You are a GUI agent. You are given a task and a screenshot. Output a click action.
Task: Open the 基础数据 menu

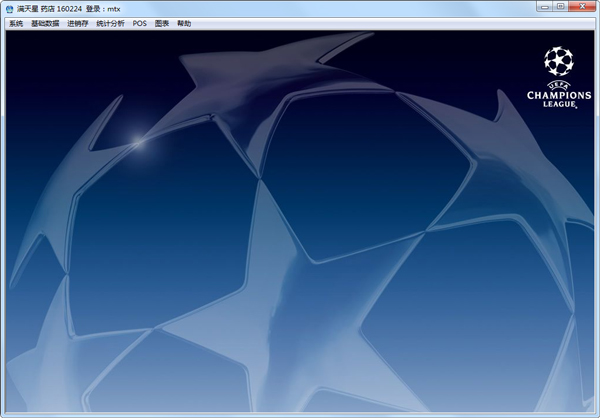45,24
